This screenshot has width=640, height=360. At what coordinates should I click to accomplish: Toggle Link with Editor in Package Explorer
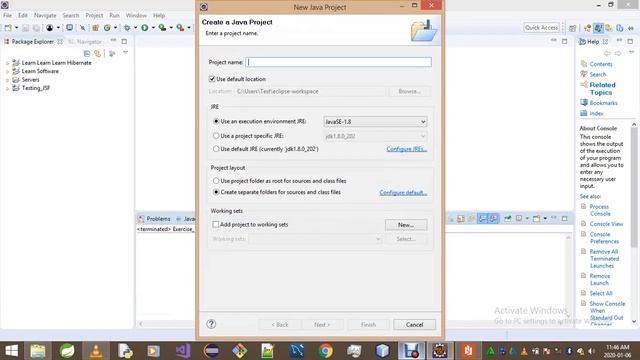[98, 53]
